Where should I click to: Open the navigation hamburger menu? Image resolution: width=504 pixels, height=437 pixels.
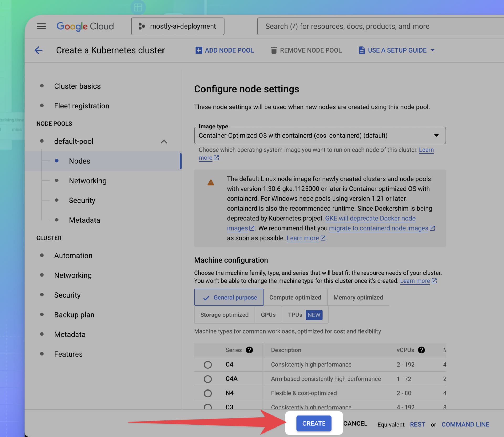click(x=41, y=26)
